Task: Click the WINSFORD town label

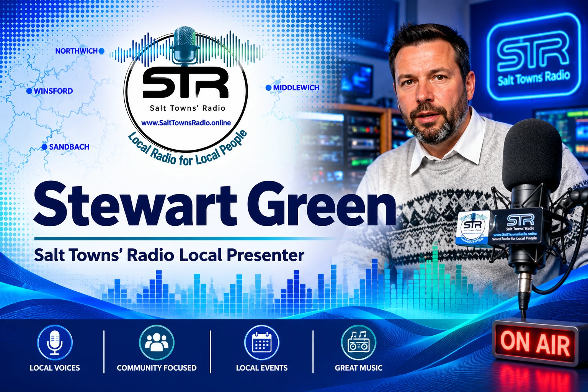Action: 53,91
